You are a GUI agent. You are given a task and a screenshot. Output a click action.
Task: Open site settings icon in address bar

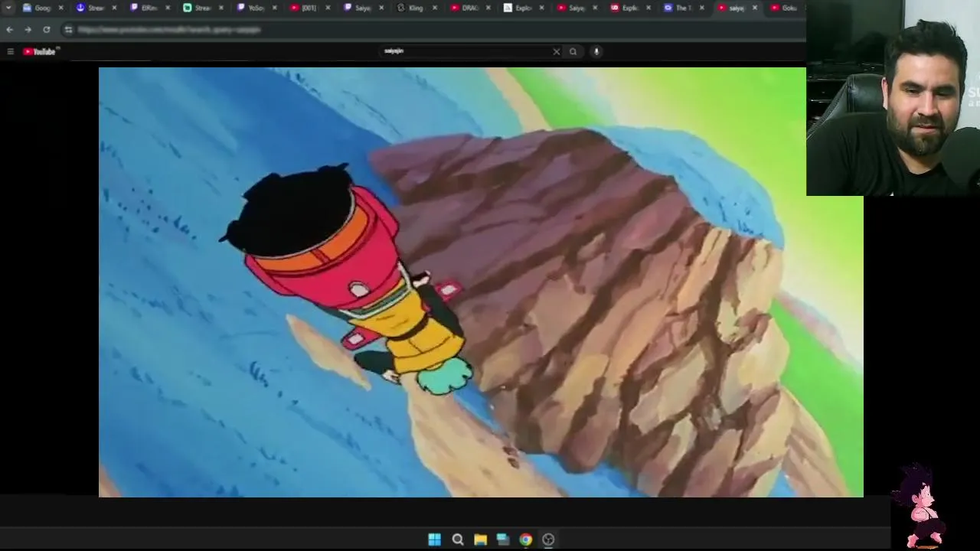[68, 29]
